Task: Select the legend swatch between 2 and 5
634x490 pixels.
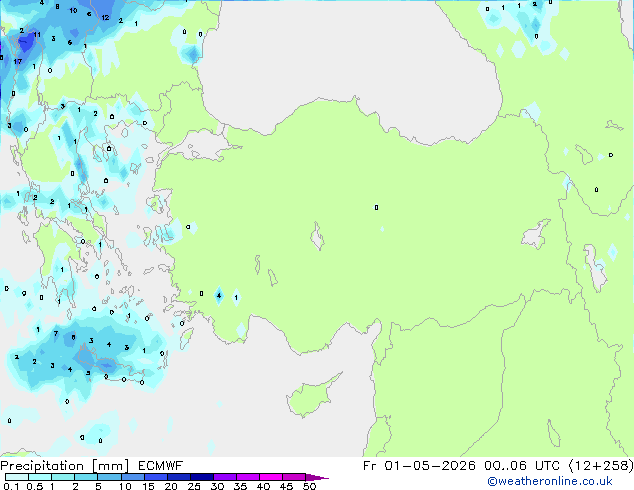Action: pyautogui.click(x=86, y=477)
